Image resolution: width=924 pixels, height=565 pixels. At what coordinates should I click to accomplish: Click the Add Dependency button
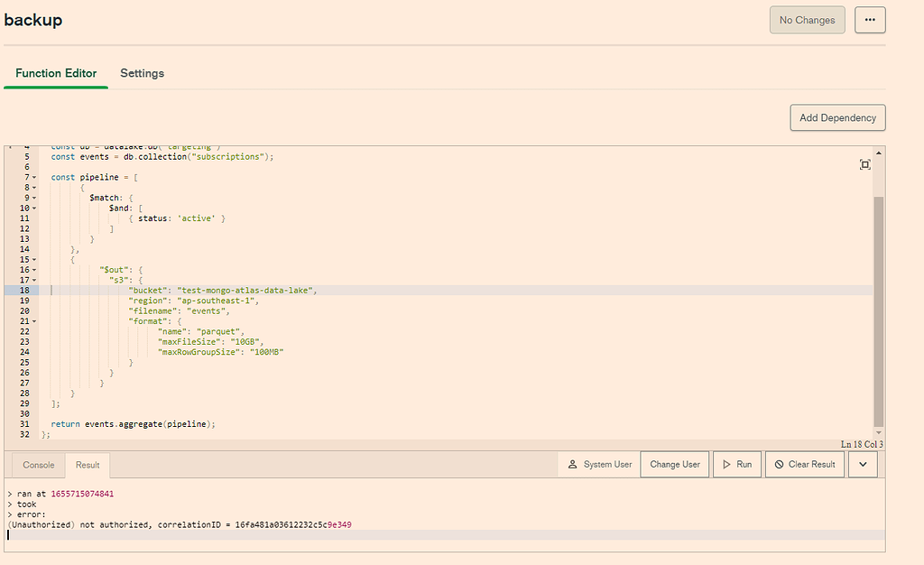837,117
